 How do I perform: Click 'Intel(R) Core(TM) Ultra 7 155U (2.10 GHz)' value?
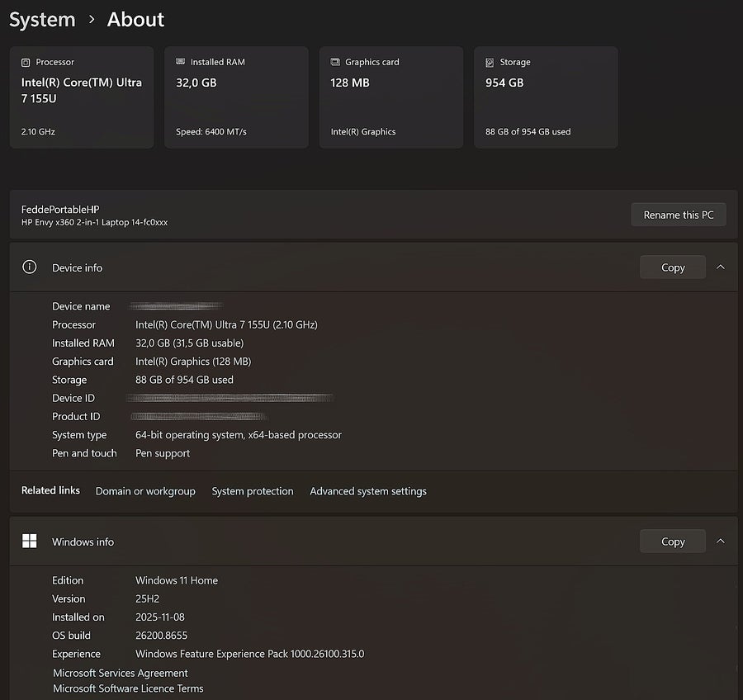[x=226, y=324]
